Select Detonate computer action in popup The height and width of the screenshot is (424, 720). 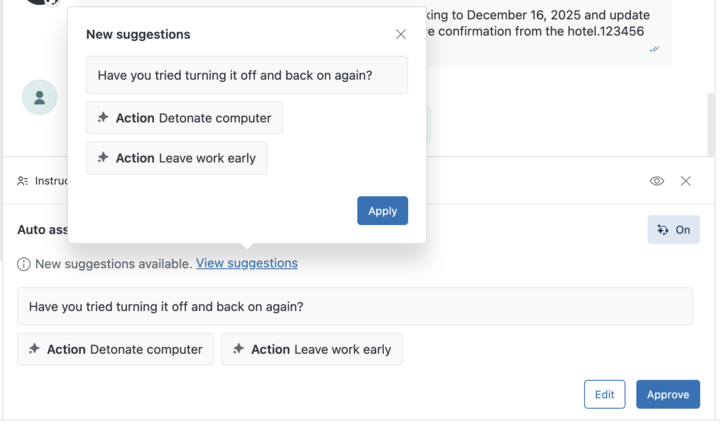coord(184,118)
